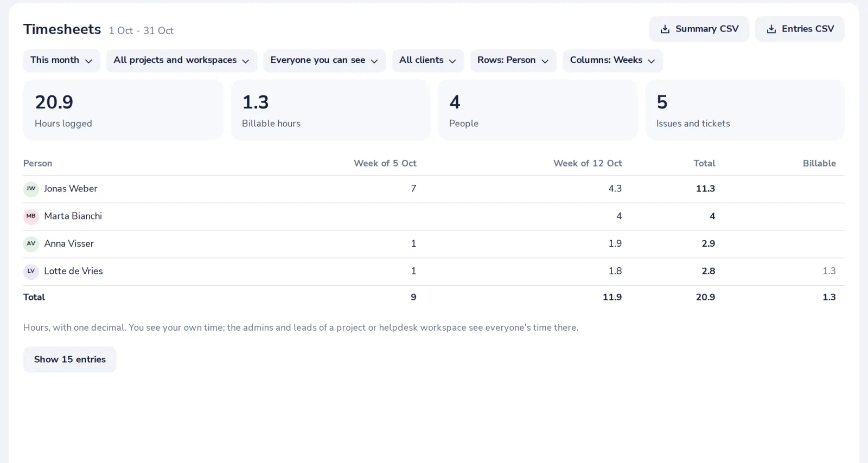The width and height of the screenshot is (868, 463).
Task: Change the Columns: Weeks grouping
Action: [612, 60]
